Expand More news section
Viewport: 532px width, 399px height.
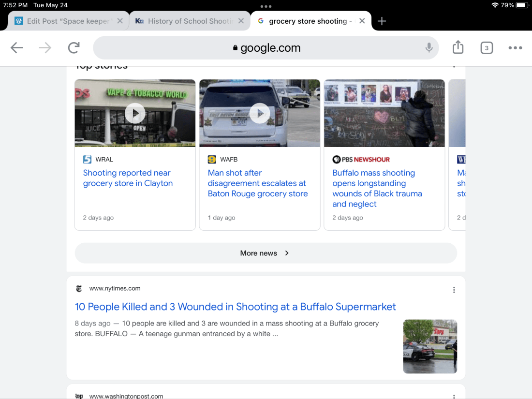click(x=265, y=253)
